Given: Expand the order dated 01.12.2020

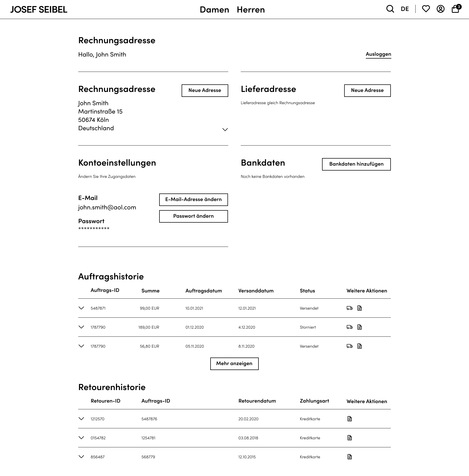Looking at the screenshot, I should (81, 327).
